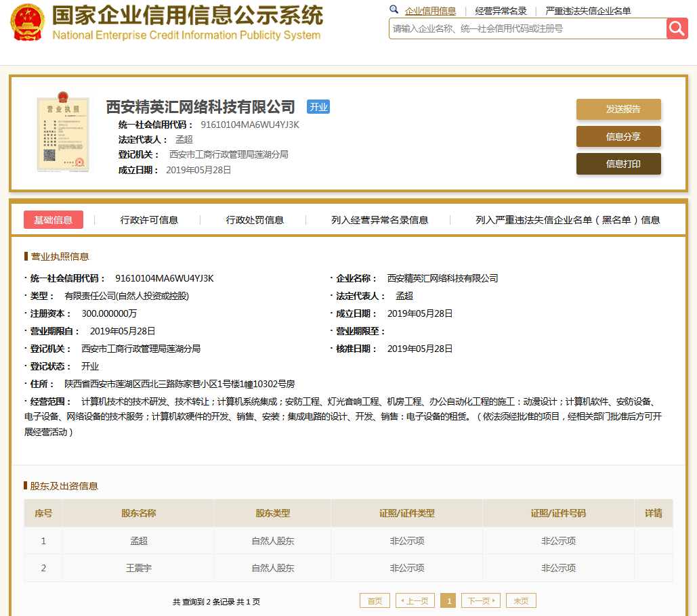The height and width of the screenshot is (616, 697).
Task: Open the 列入严重违法失信企业名单（黑名单）信息 tab
Action: (568, 220)
